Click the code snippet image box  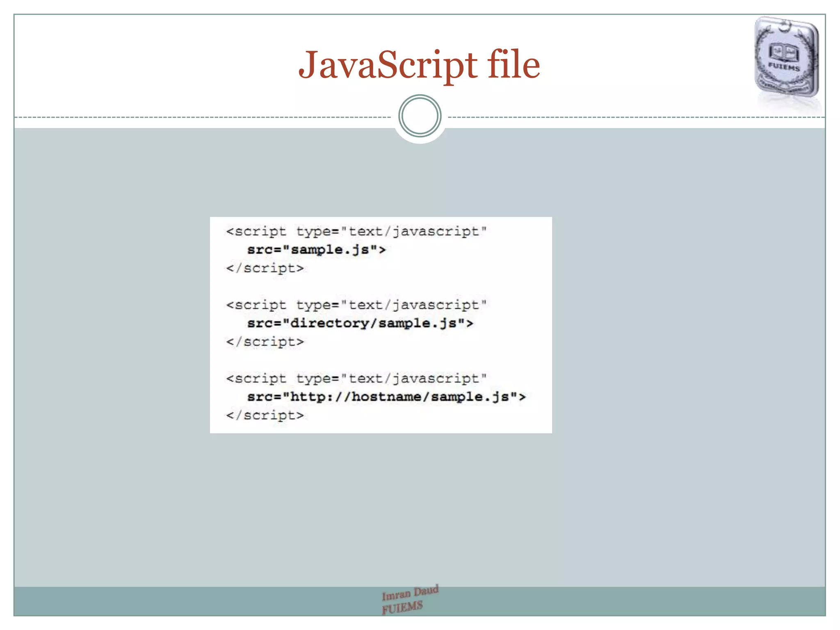(x=381, y=325)
